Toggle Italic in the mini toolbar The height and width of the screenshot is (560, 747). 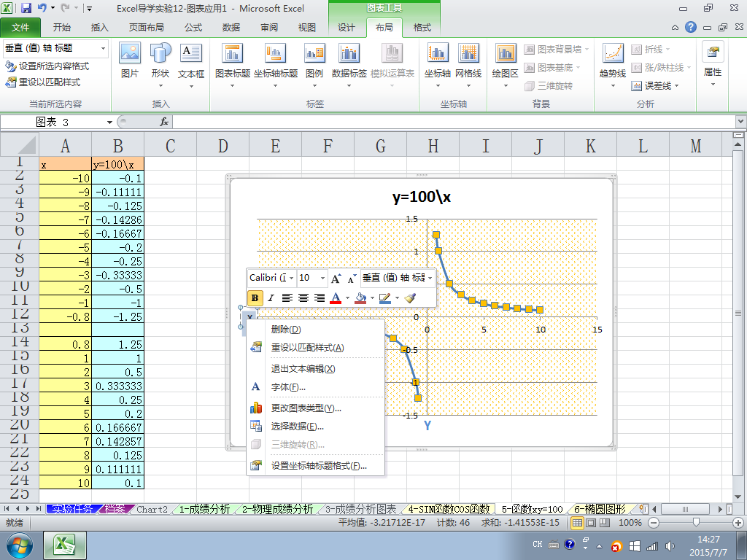point(271,298)
